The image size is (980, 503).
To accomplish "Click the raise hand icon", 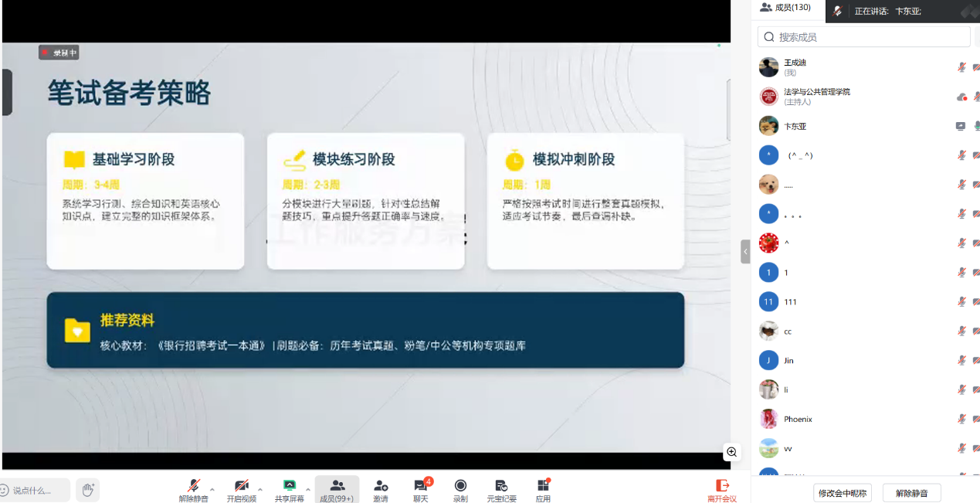I will 88,490.
